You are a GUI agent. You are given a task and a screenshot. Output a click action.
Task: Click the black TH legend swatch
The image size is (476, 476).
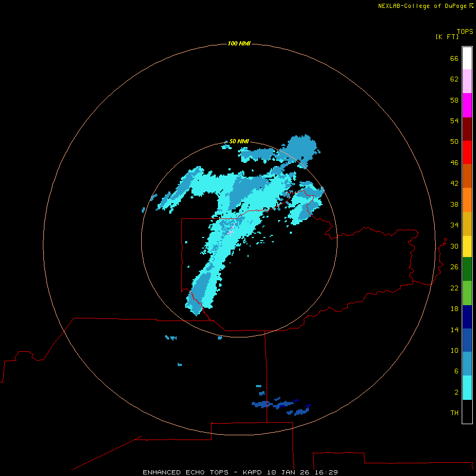tap(467, 411)
